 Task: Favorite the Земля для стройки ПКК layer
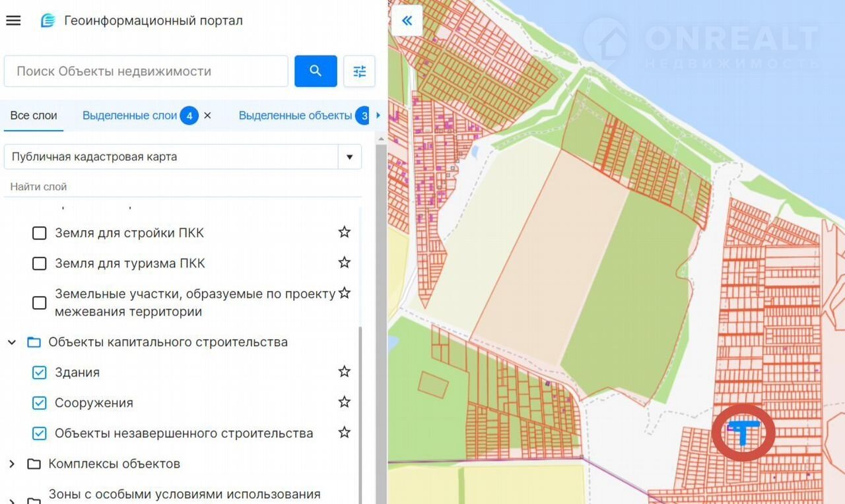tap(344, 233)
